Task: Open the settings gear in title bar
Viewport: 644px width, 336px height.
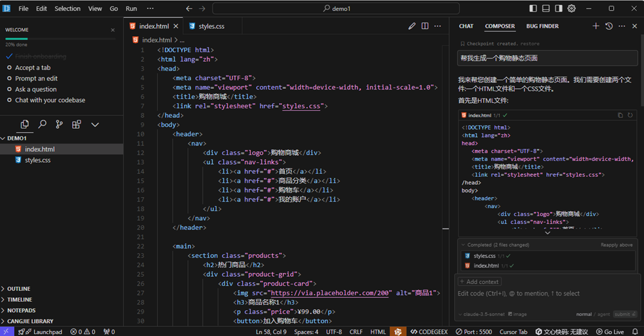Action: [x=571, y=9]
